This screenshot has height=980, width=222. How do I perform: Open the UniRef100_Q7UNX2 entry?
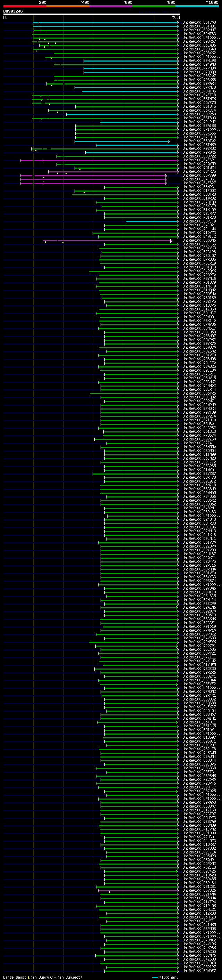199,940
